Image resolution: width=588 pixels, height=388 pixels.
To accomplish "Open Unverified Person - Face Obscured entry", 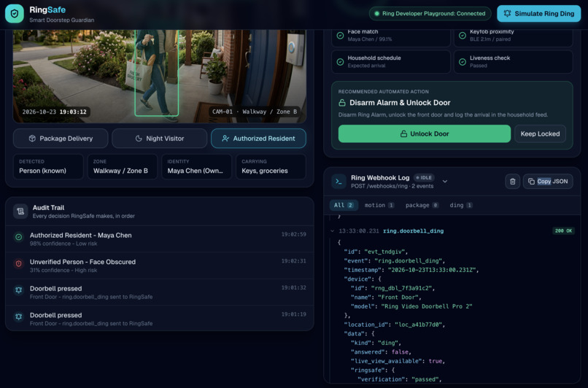I will [159, 265].
